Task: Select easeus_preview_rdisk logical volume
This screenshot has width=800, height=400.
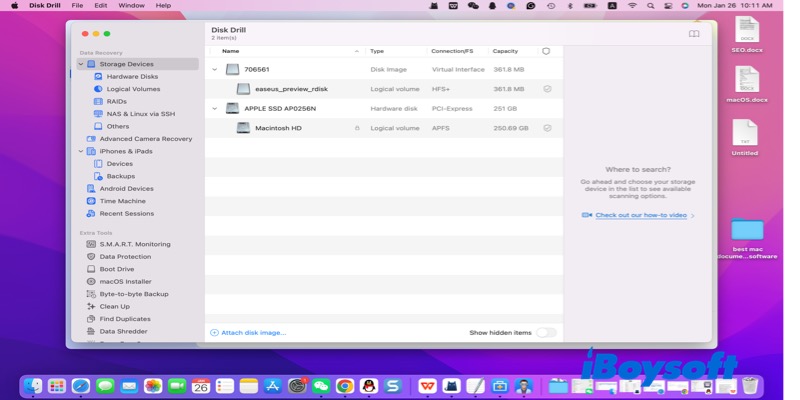Action: tap(384, 89)
